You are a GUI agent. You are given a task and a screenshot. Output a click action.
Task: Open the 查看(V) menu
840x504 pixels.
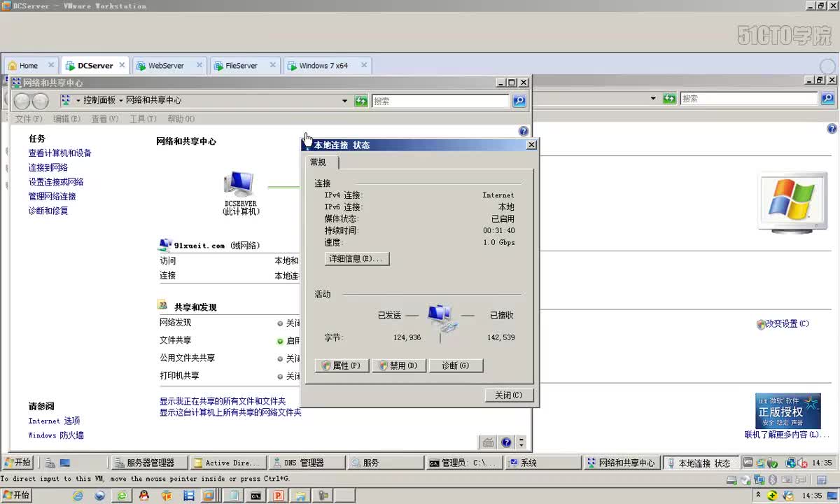tap(104, 119)
